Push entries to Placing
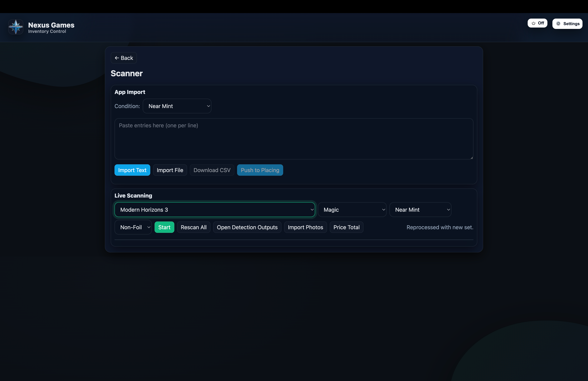588x381 pixels. pos(260,170)
